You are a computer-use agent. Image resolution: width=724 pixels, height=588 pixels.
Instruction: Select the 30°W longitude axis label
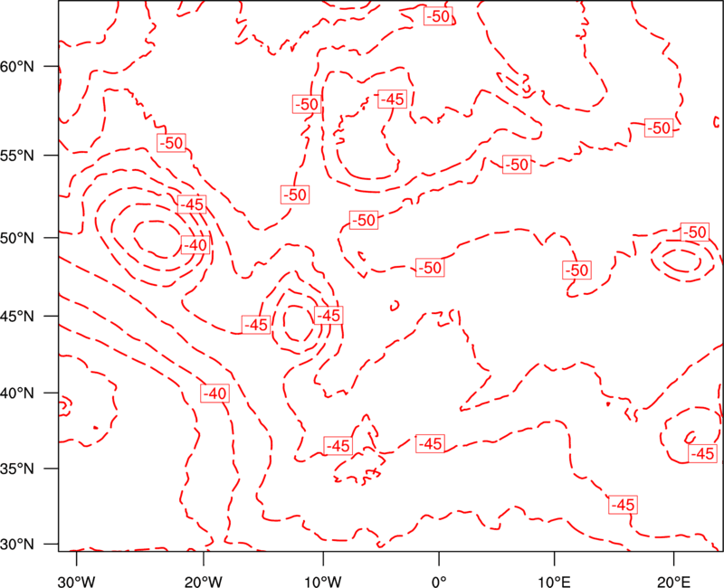coord(77,582)
